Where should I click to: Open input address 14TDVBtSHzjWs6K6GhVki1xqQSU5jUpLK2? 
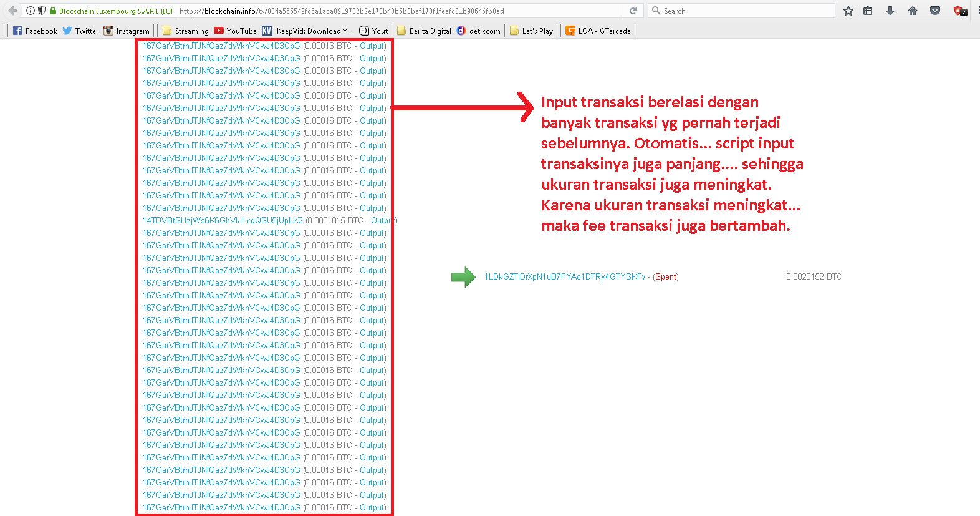coord(223,220)
